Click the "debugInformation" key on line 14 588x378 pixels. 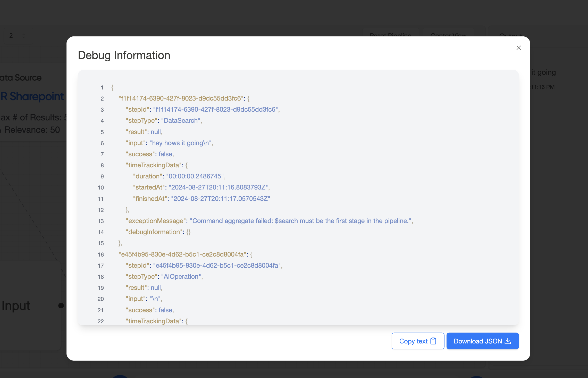pyautogui.click(x=154, y=232)
